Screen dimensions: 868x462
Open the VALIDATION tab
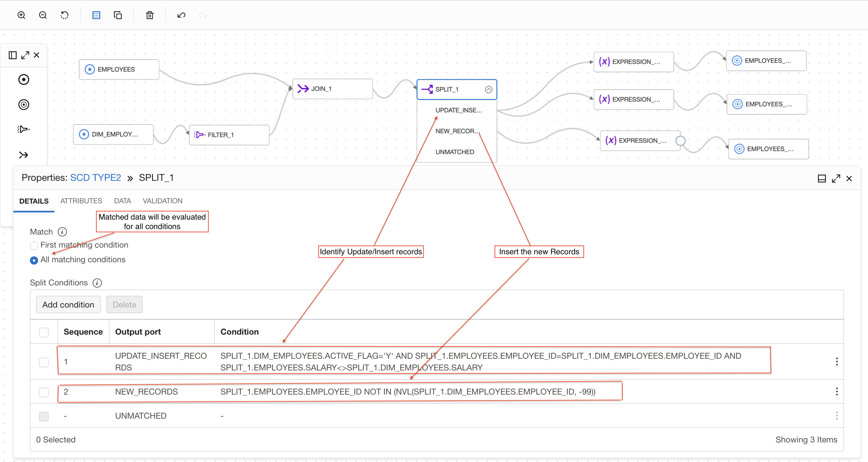pos(162,201)
